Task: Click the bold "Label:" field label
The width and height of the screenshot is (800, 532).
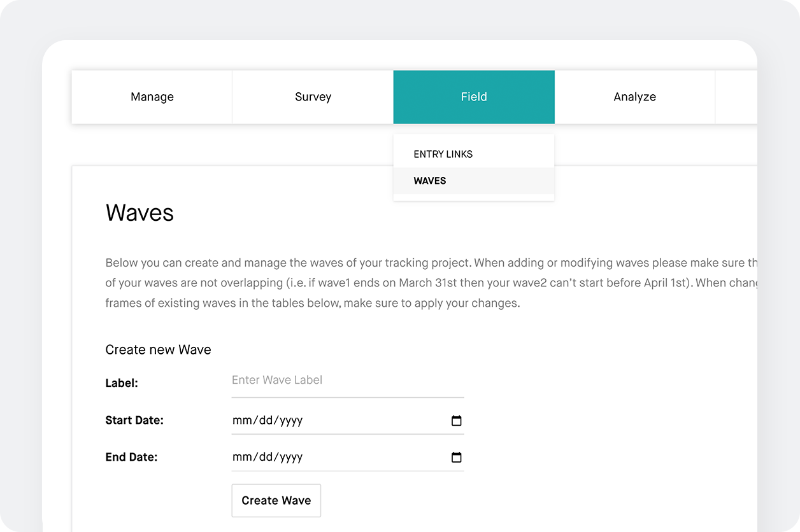Action: coord(122,383)
